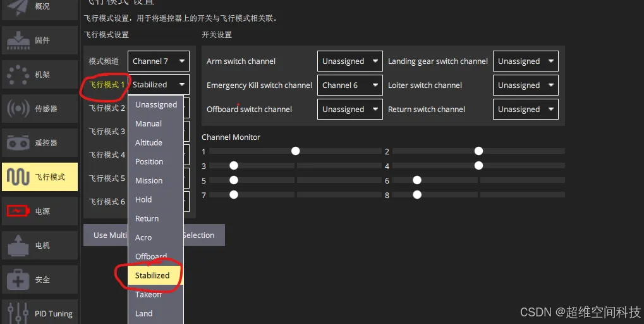Open the 固件 firmware download icon
The height and width of the screenshot is (324, 644).
(18, 40)
